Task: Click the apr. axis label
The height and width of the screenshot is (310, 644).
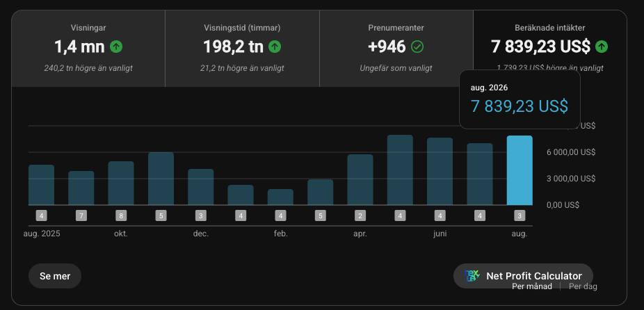Action: click(360, 234)
